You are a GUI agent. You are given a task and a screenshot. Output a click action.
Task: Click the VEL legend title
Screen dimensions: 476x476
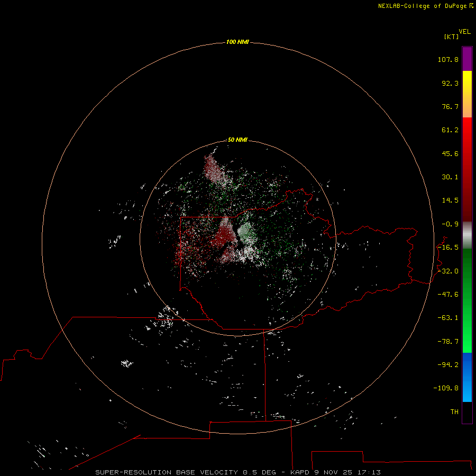[x=465, y=32]
